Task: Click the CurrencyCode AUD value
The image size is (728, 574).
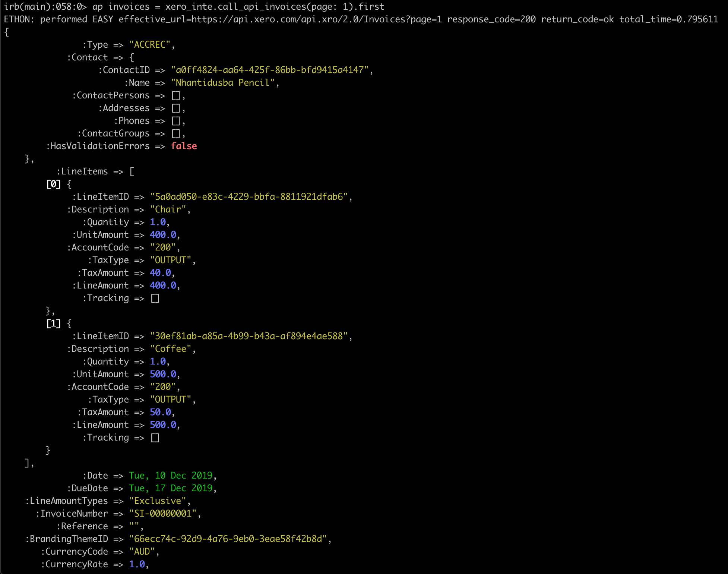Action: click(143, 551)
